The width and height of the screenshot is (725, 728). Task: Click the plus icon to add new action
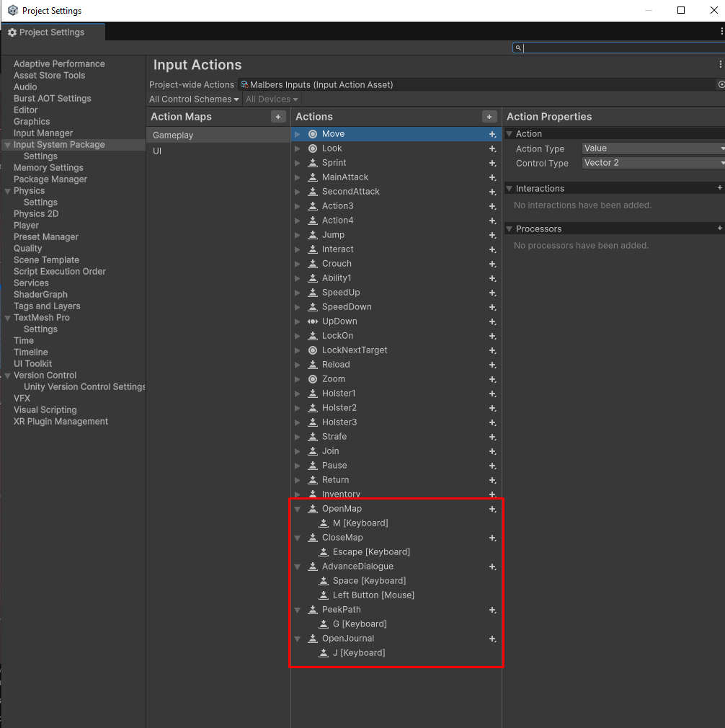click(489, 117)
